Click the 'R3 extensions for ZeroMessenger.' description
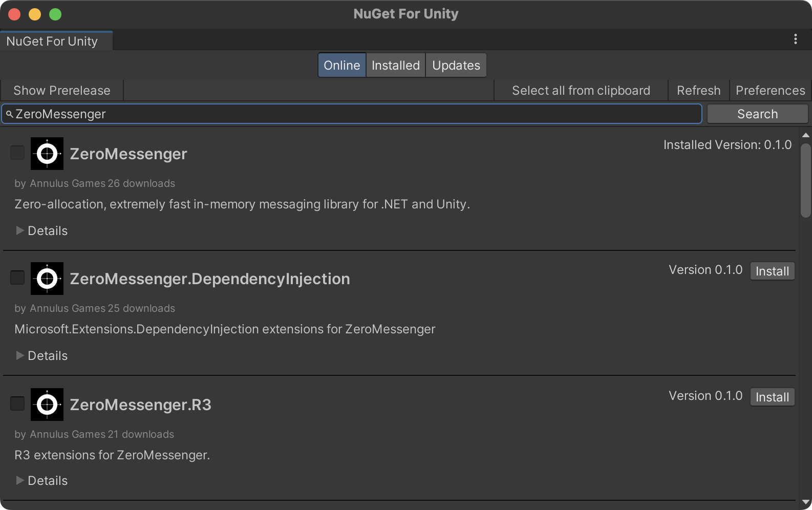812x510 pixels. coord(112,455)
